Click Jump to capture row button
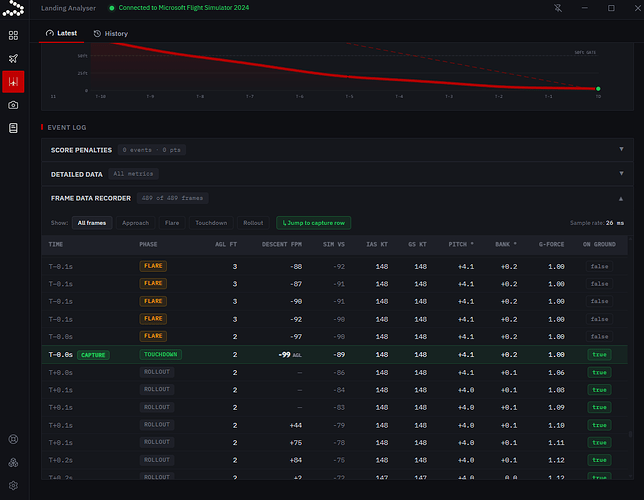 tap(313, 223)
